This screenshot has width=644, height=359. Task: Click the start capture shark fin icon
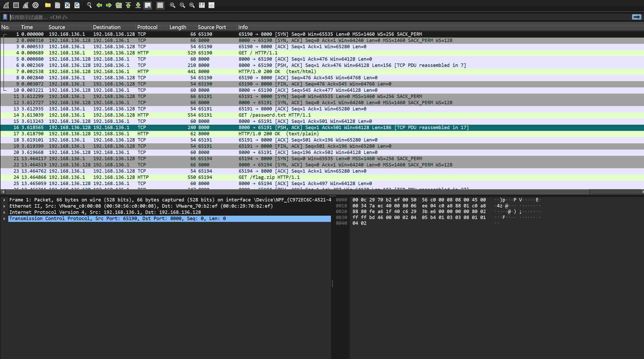click(6, 5)
